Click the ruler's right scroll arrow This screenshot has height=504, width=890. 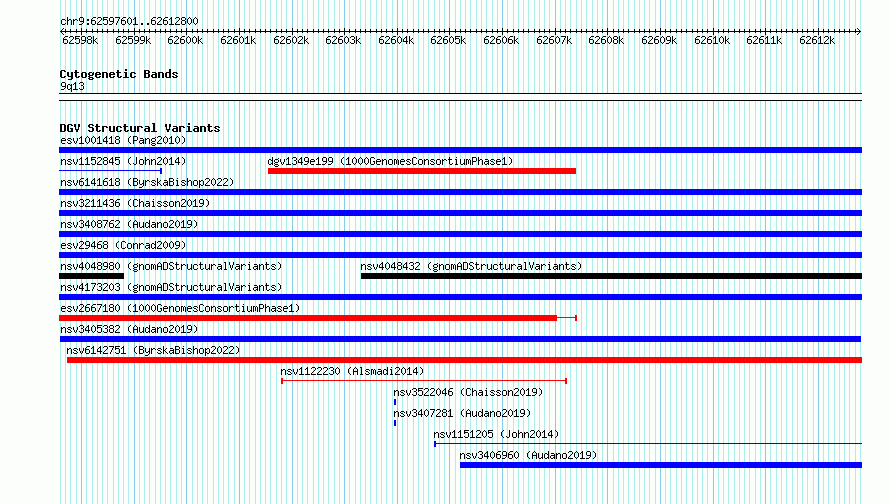tap(859, 31)
